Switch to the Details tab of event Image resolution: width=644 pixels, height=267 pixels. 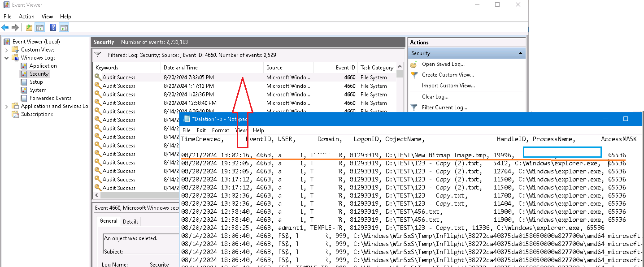tap(131, 221)
